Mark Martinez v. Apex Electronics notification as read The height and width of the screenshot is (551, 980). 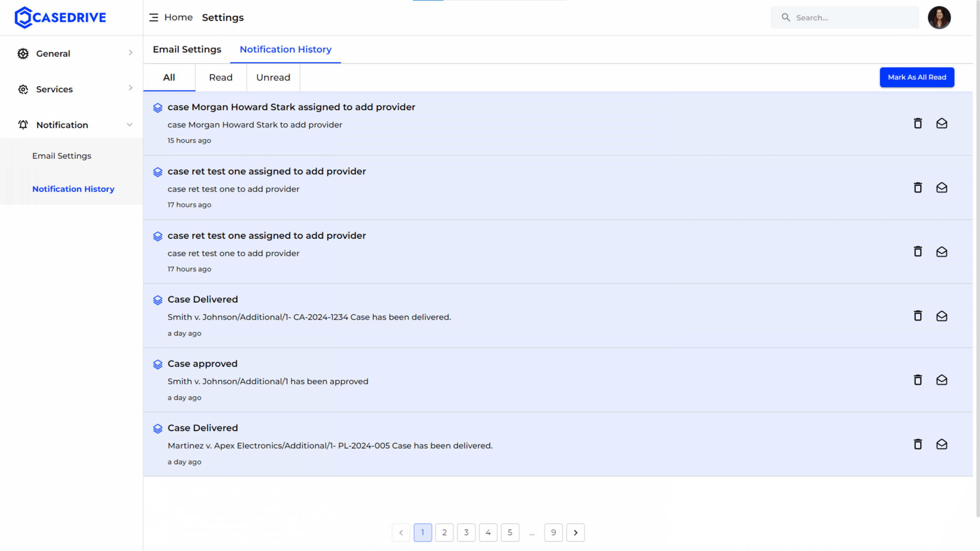point(942,444)
